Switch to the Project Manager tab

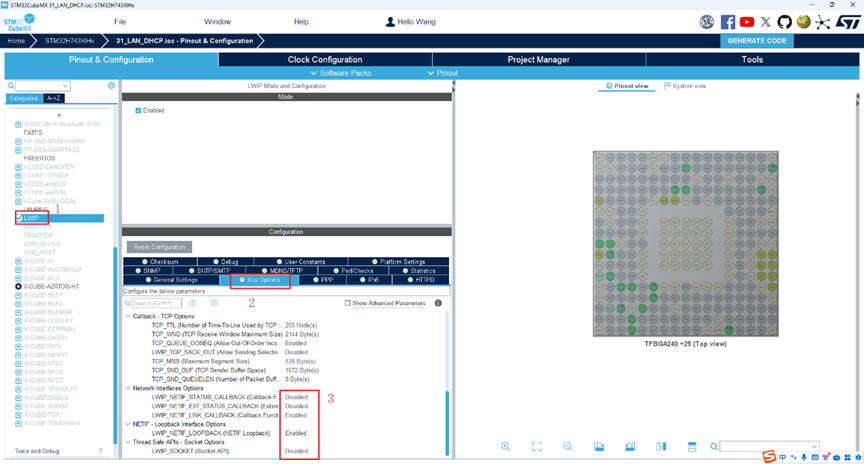click(x=538, y=60)
